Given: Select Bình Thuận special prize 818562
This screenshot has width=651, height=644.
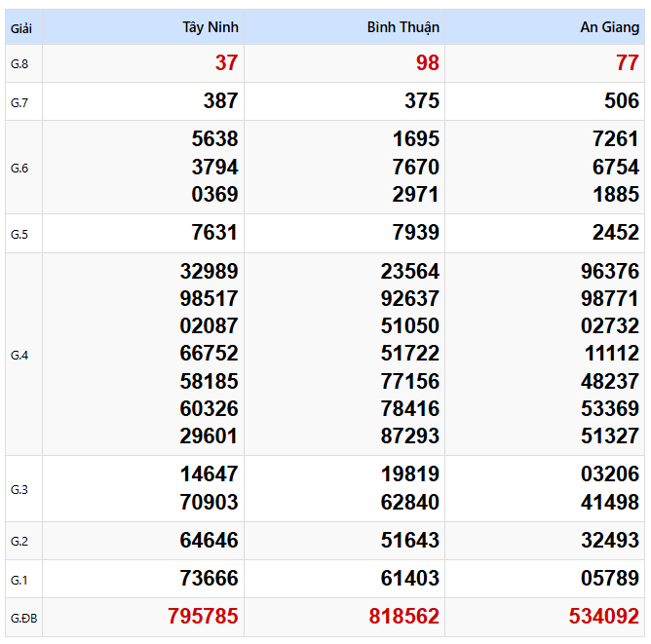Looking at the screenshot, I should click(404, 616).
